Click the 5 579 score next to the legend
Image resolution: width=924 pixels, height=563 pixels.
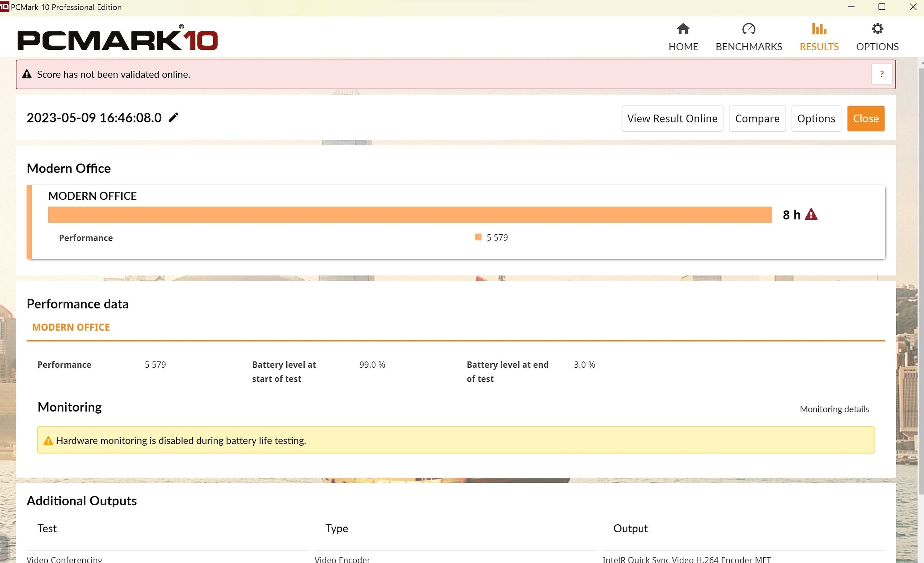(497, 237)
